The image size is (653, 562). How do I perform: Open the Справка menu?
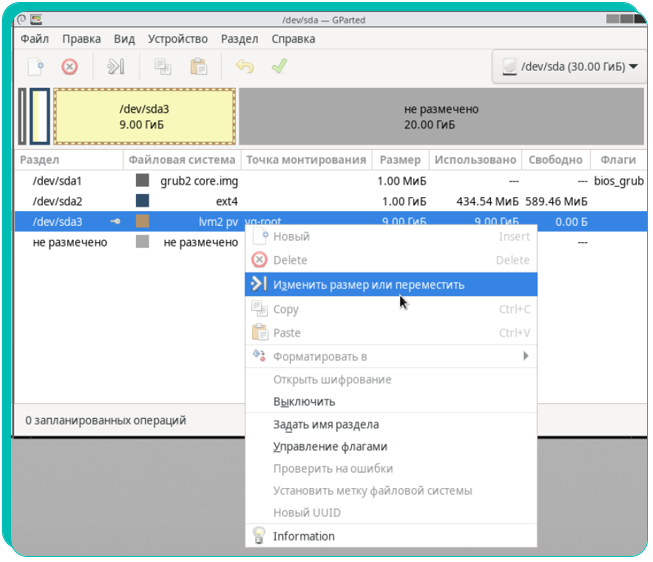[293, 39]
